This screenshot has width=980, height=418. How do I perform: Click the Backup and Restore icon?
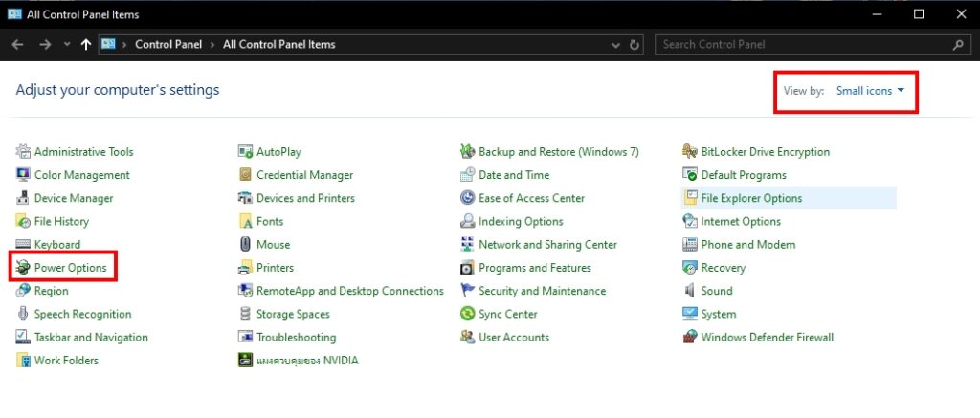[x=468, y=152]
